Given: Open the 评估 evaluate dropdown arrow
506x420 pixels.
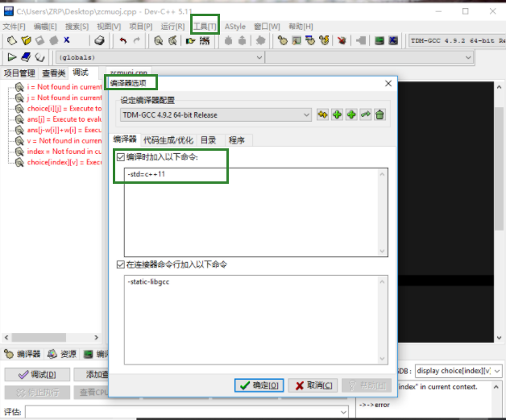Looking at the screenshot, I should click(343, 412).
